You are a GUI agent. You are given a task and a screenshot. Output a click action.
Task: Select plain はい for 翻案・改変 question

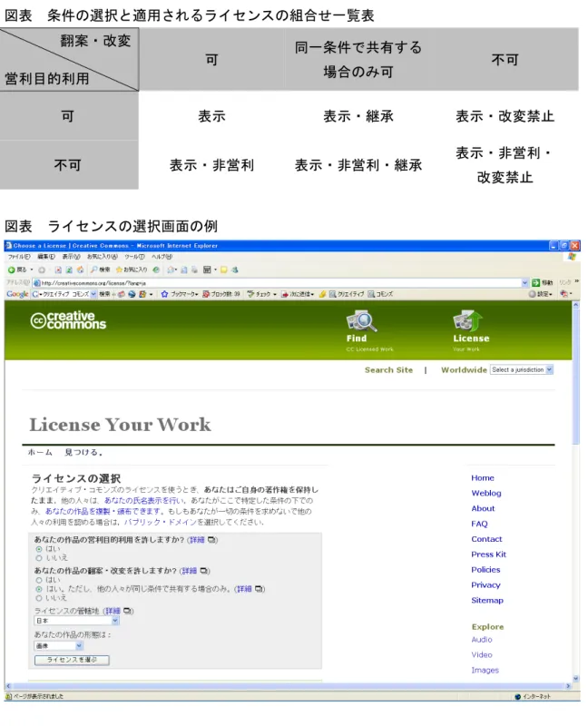[x=39, y=580]
